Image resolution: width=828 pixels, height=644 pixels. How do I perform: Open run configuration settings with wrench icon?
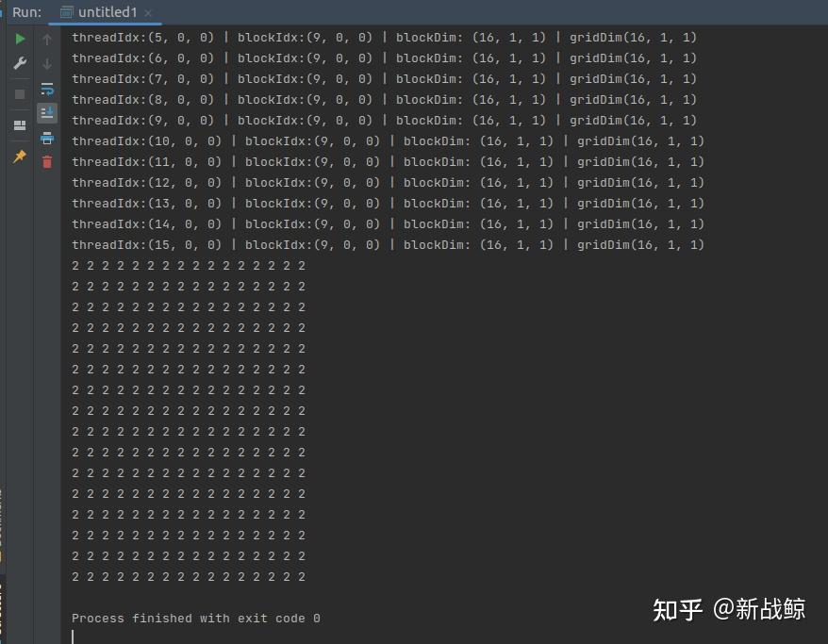(19, 65)
